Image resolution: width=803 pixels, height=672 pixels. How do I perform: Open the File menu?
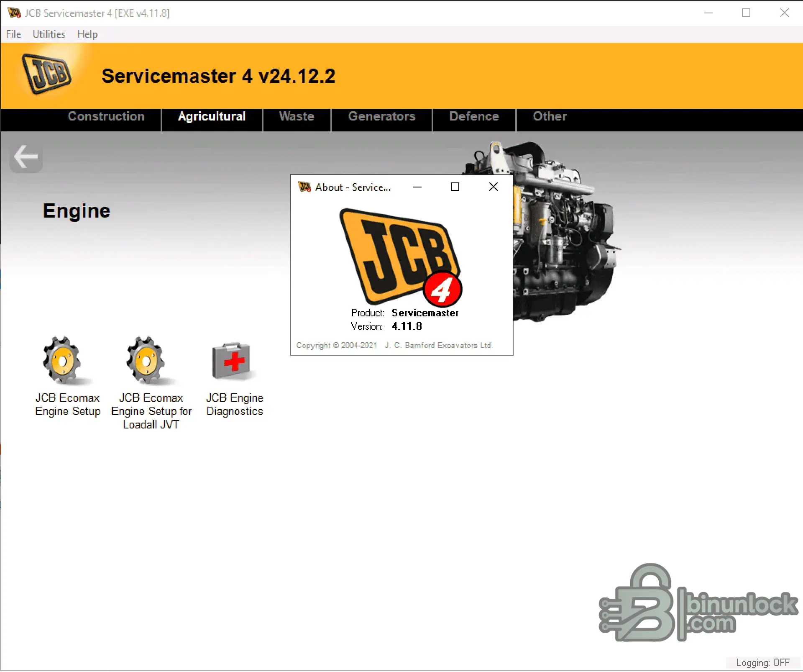(x=13, y=34)
